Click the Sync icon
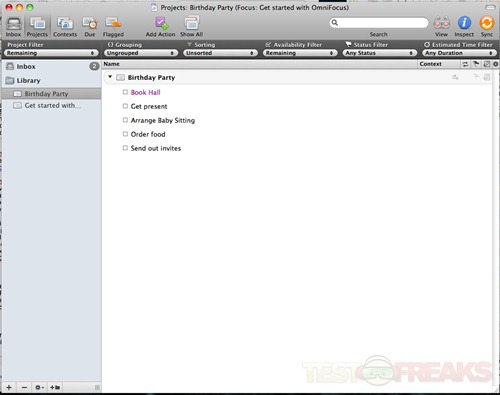Viewport: 500px width, 395px height. [x=487, y=23]
